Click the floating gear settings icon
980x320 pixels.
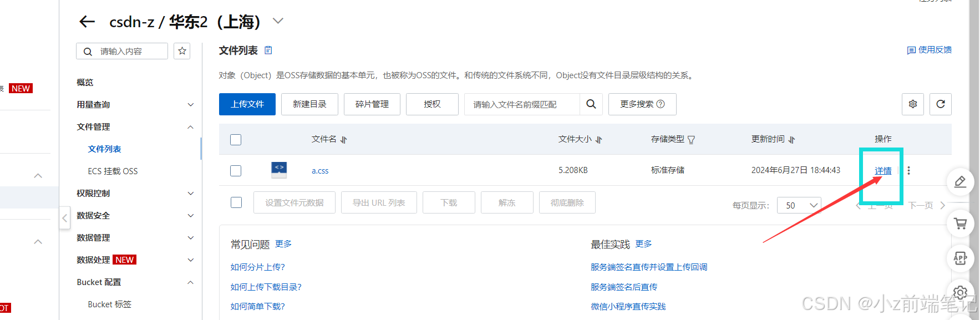click(961, 292)
